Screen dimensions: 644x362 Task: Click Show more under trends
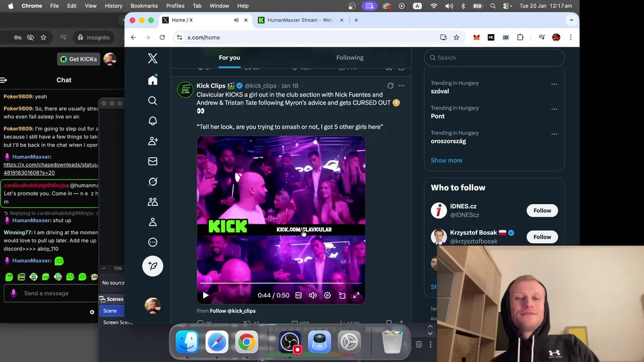point(446,160)
